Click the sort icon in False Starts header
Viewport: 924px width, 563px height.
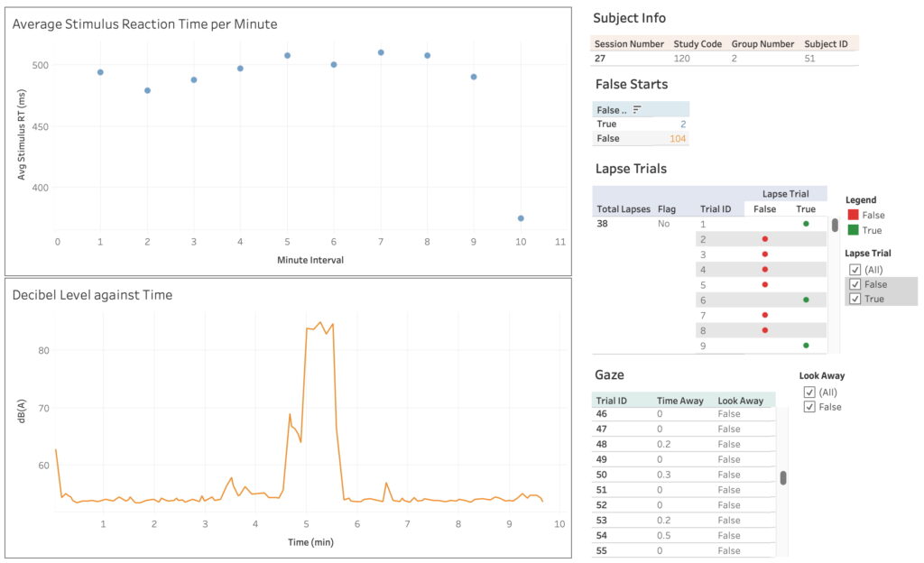(637, 109)
